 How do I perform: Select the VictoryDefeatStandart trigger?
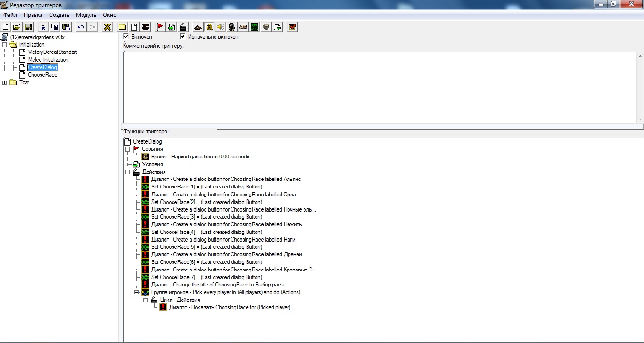click(x=52, y=52)
